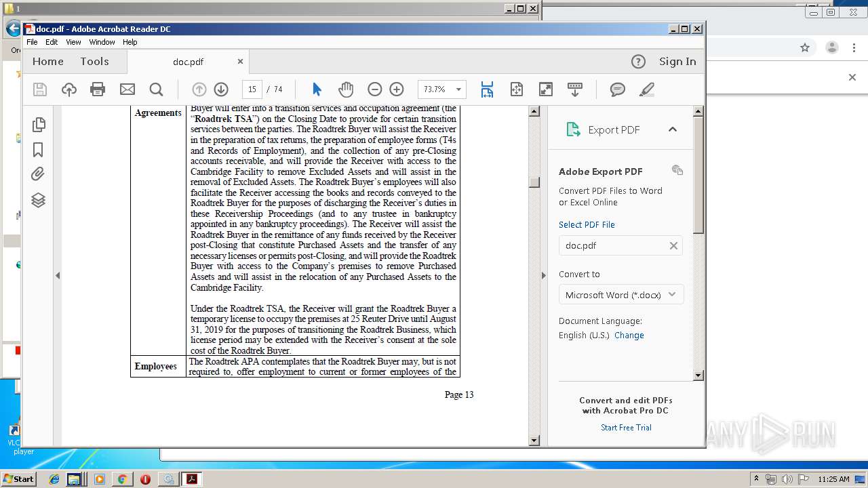The image size is (868, 488).
Task: Show hidden tray icons arrow
Action: click(x=756, y=479)
